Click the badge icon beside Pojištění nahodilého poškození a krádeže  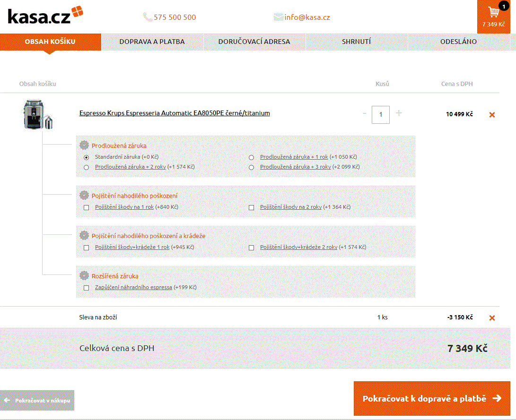click(x=84, y=235)
